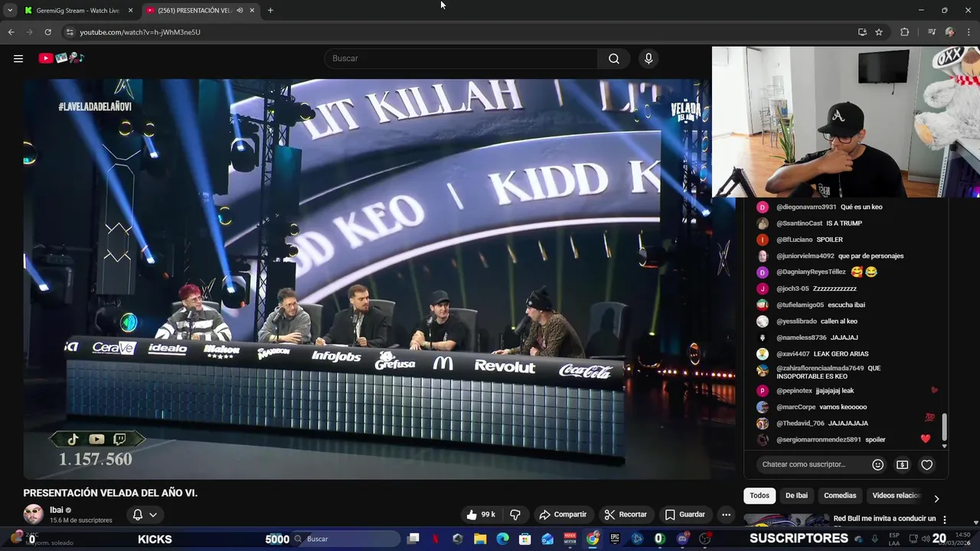This screenshot has height=551, width=980.
Task: Open Discord from the taskbar
Action: coord(682,539)
